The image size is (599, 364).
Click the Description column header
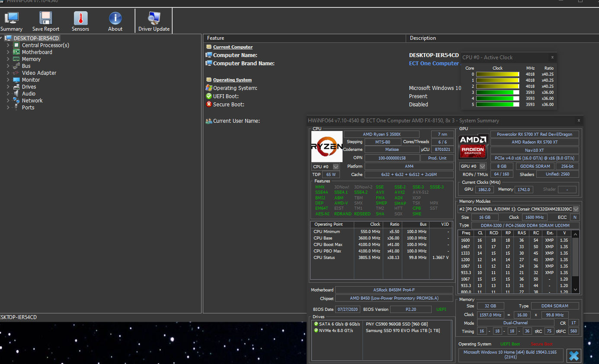tap(502, 38)
